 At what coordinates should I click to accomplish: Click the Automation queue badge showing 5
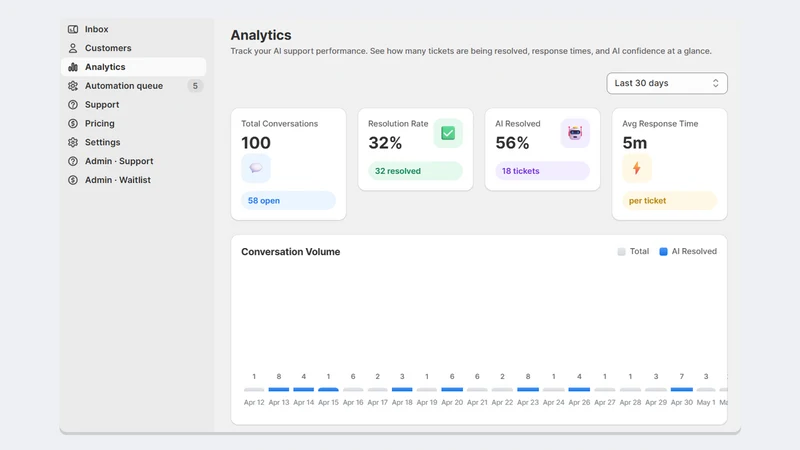[195, 86]
